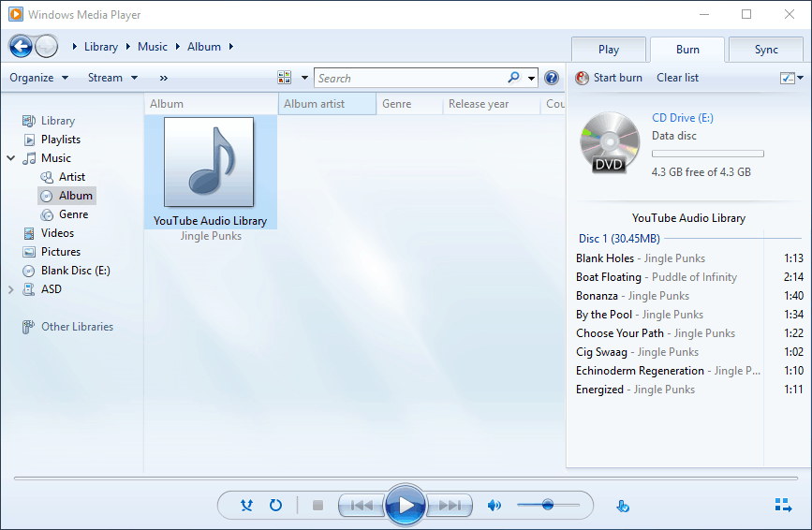812x530 pixels.
Task: Toggle shuffle mode
Action: (246, 505)
